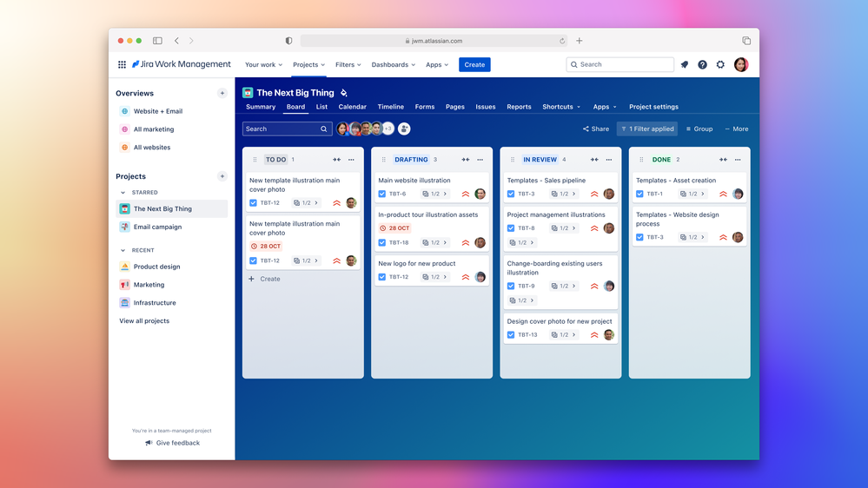
Task: Open the Shortcuts dropdown tab
Action: [561, 107]
